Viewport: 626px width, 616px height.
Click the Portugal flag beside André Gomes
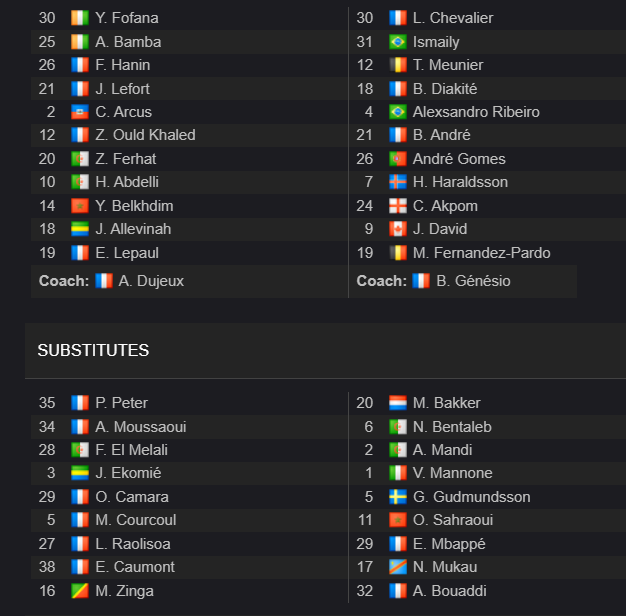point(398,159)
